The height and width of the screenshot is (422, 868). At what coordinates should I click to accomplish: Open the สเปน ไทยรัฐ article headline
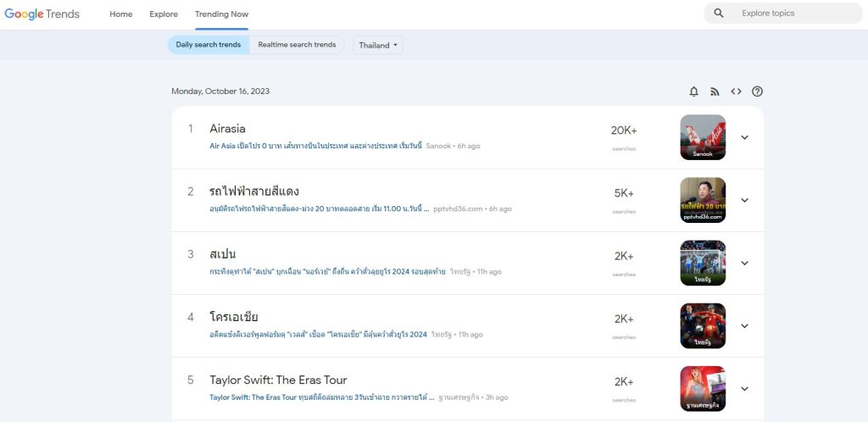[327, 272]
